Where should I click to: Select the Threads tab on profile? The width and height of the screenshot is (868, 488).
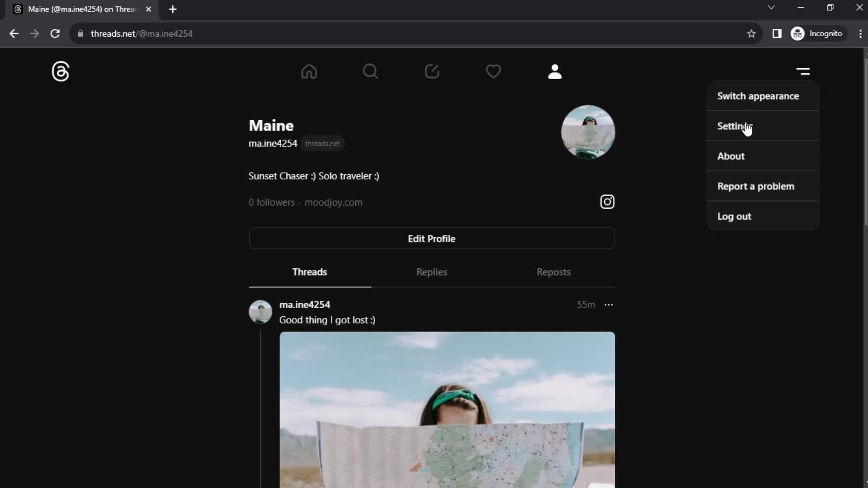click(x=309, y=272)
